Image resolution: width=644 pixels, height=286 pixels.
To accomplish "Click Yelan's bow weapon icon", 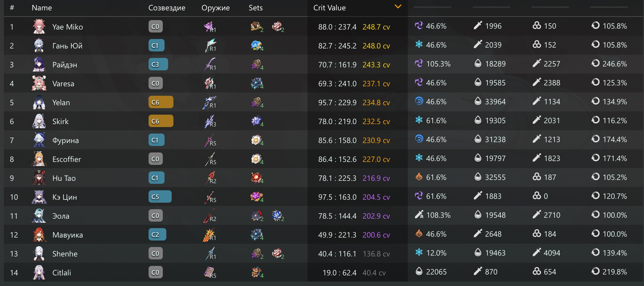I will [x=210, y=102].
